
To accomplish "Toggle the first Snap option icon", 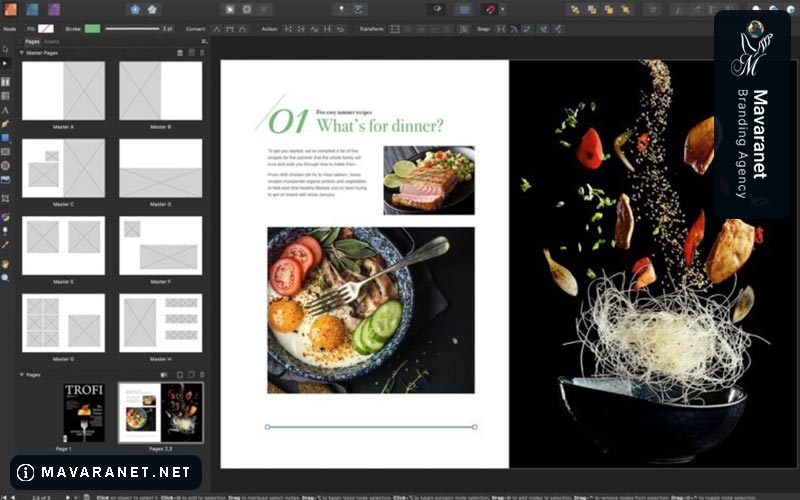I will (x=501, y=29).
